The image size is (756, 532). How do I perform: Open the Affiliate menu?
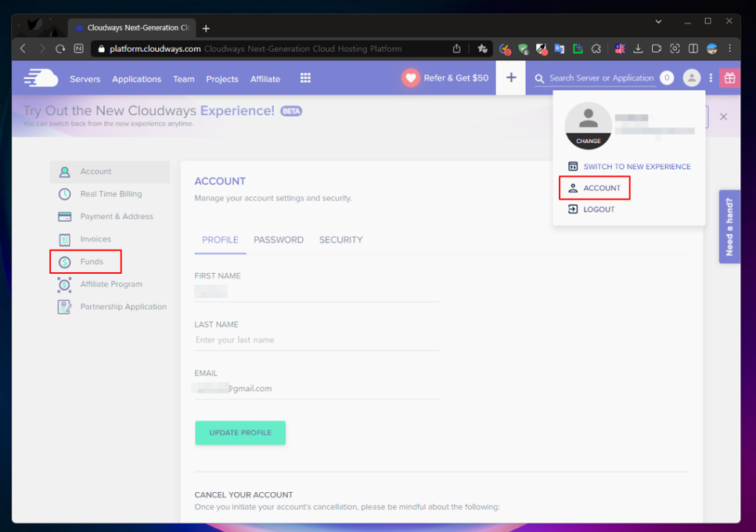(265, 79)
